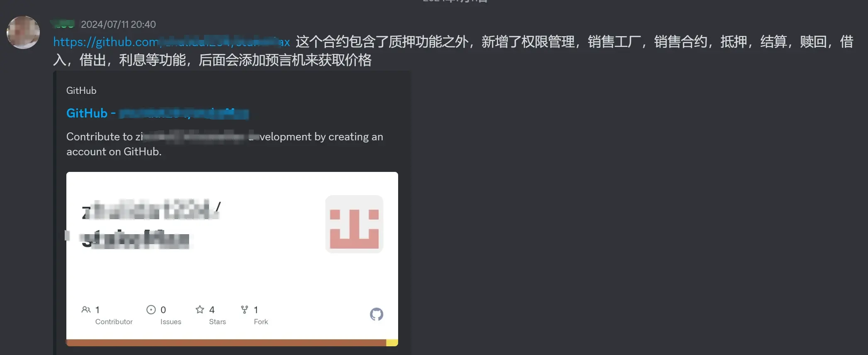Click the message author's blurred avatar

coord(23,32)
